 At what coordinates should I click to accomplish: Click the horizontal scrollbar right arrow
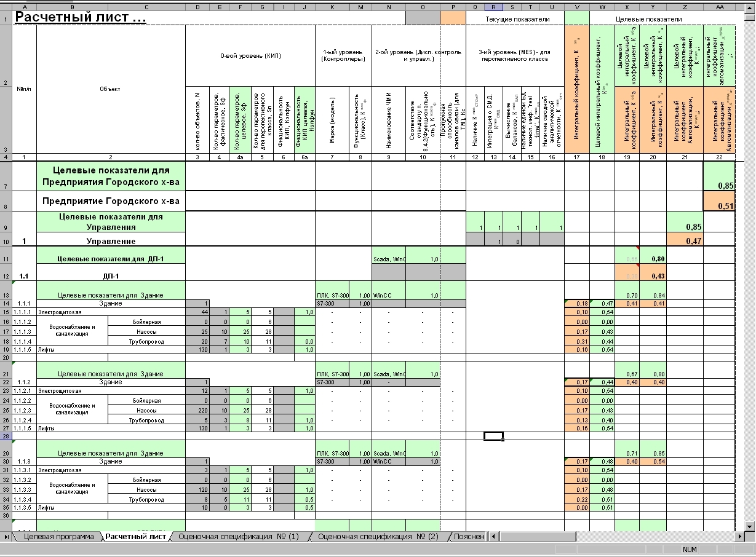(741, 537)
